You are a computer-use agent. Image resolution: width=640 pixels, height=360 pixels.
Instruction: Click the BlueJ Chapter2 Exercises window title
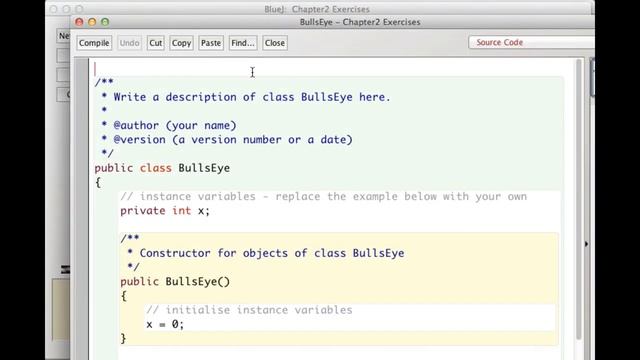(317, 9)
